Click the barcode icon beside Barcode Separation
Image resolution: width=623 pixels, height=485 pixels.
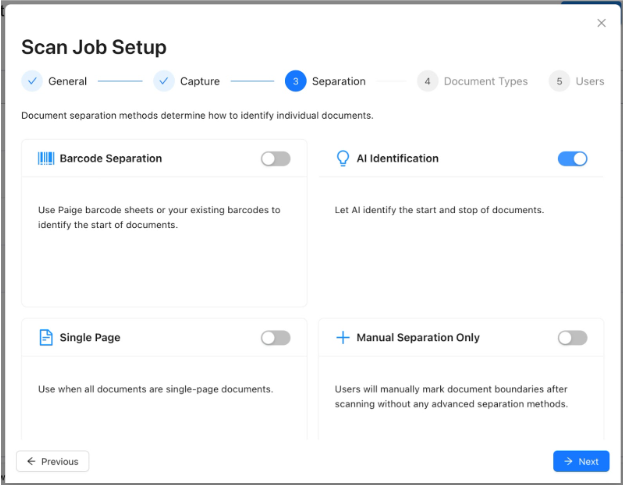[46, 158]
